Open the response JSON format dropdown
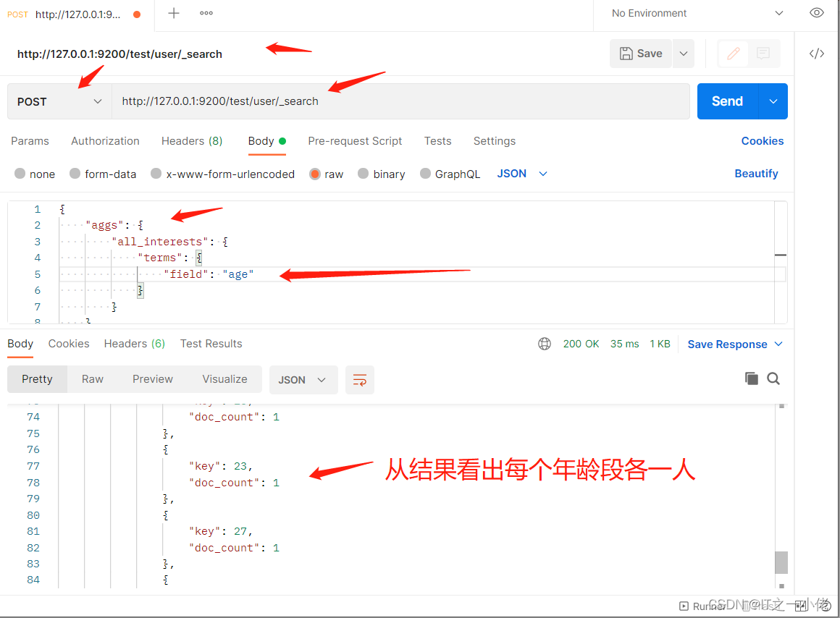Viewport: 840px width, 618px height. point(303,380)
